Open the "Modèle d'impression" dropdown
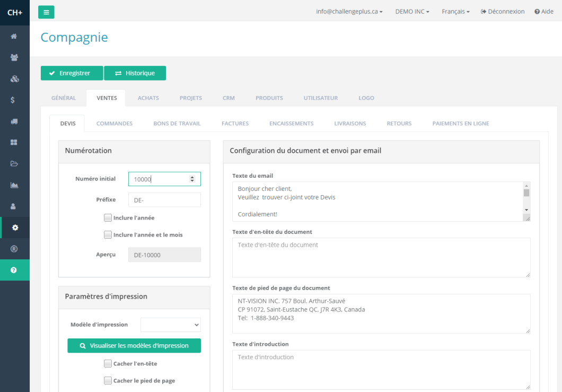562x392 pixels. [170, 325]
